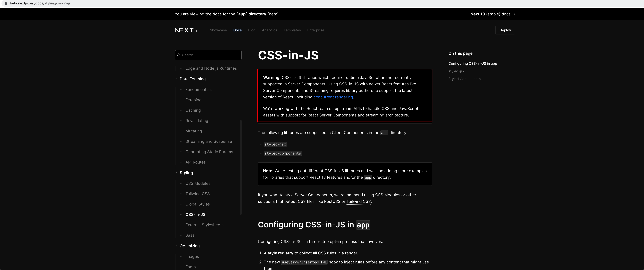Open the Fundamentals sidebar item
Image resolution: width=644 pixels, height=270 pixels.
click(x=198, y=90)
